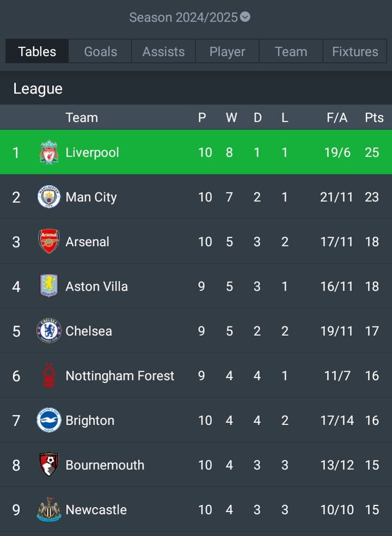Click the Bournemouth club crest
This screenshot has height=536, width=392.
(x=49, y=465)
